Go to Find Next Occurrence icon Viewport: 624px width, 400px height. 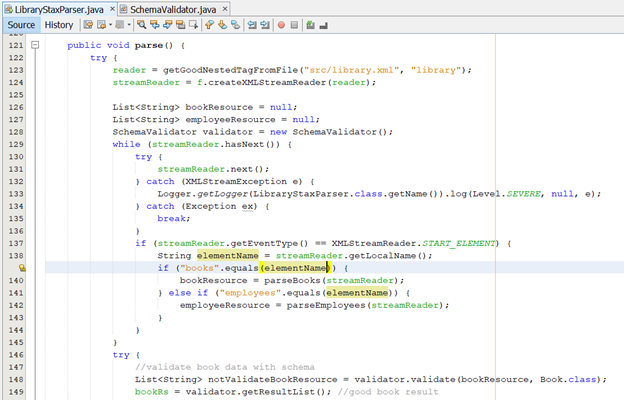(168, 25)
